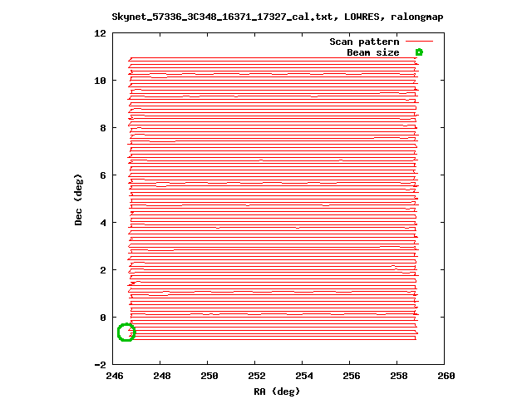Click the large green beam circle on the plot
The height and width of the screenshot is (399, 532).
[x=126, y=332]
